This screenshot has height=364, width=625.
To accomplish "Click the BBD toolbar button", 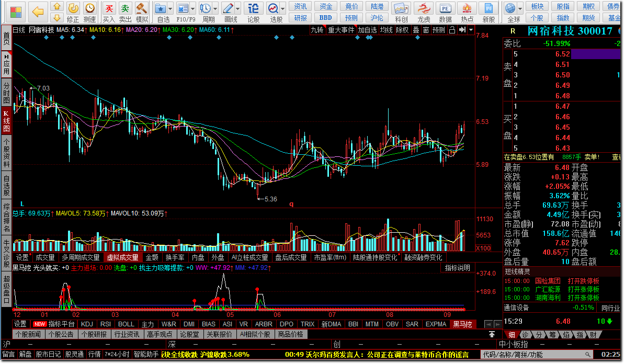I will pyautogui.click(x=326, y=18).
